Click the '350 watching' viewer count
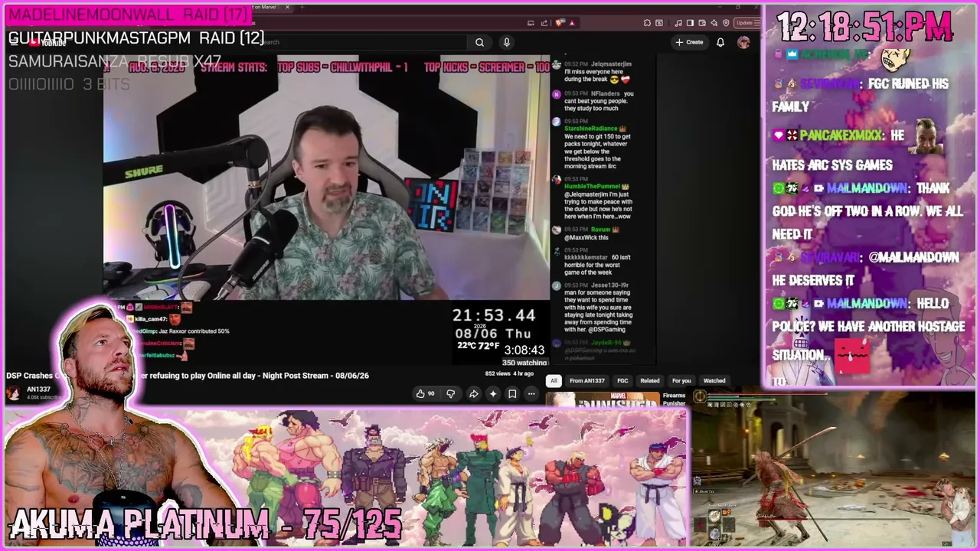The height and width of the screenshot is (551, 980). click(524, 363)
